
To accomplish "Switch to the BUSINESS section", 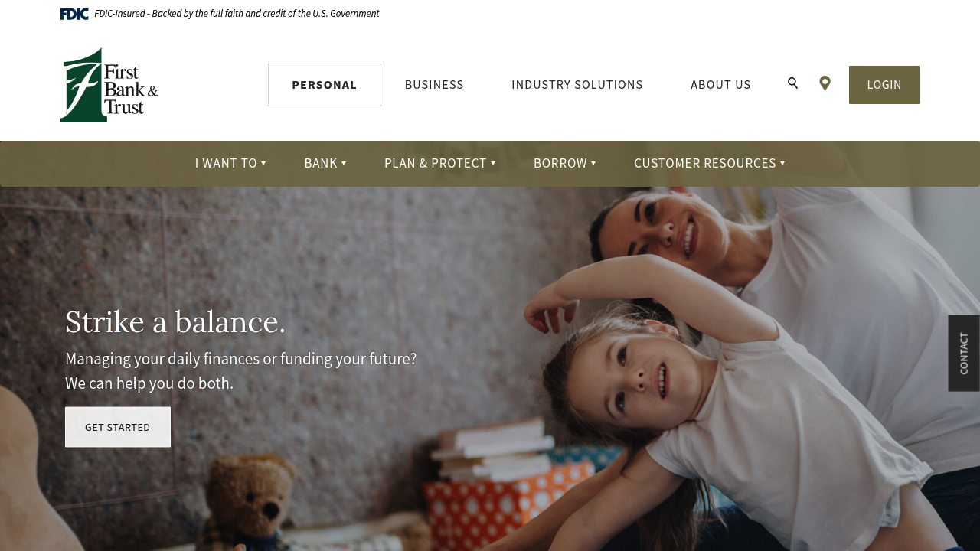I will tap(434, 85).
